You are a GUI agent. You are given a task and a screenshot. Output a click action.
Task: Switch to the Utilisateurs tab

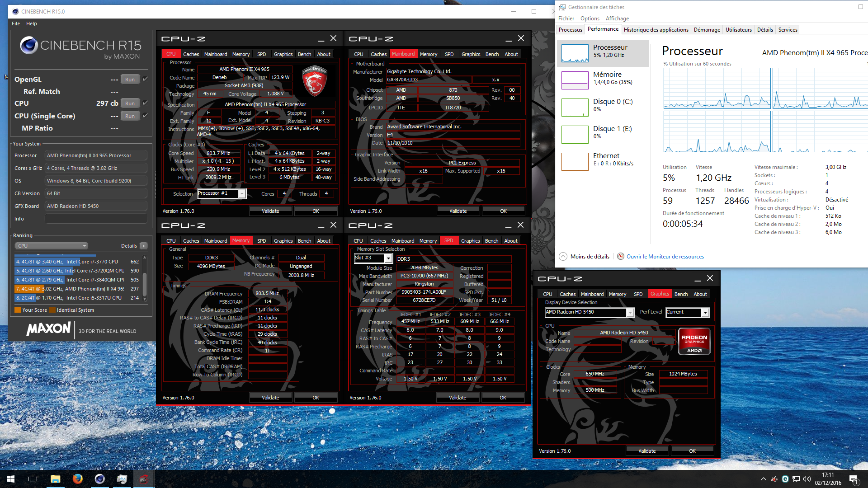point(739,30)
